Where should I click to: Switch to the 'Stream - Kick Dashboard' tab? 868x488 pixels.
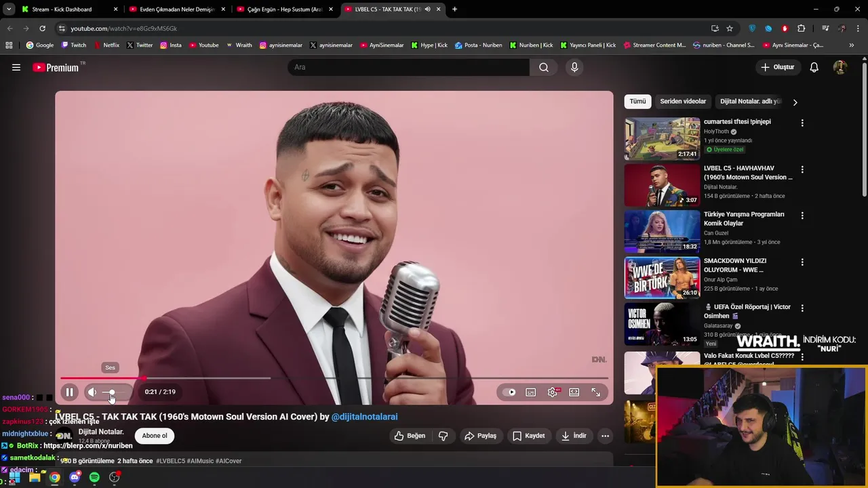(x=69, y=9)
